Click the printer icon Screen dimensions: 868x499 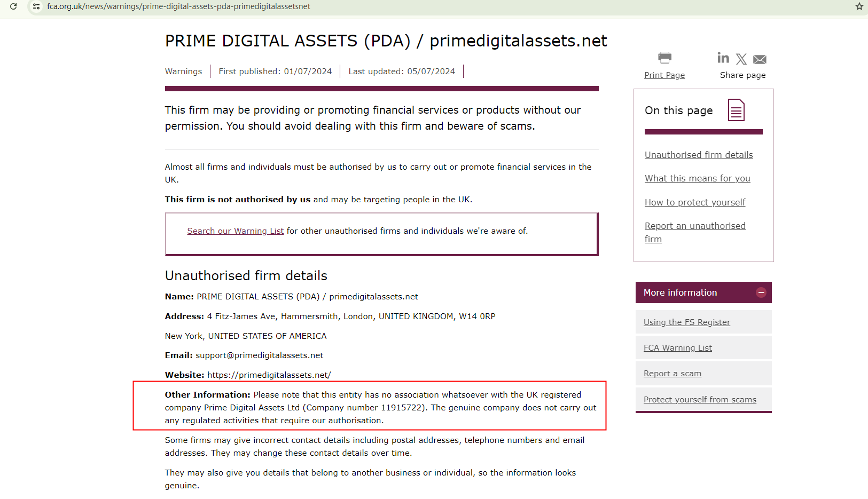coord(664,57)
